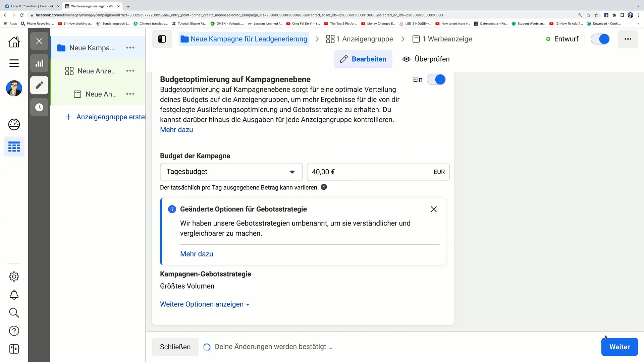The width and height of the screenshot is (644, 362).
Task: Open the Chrome three-dot menu
Action: (639, 15)
